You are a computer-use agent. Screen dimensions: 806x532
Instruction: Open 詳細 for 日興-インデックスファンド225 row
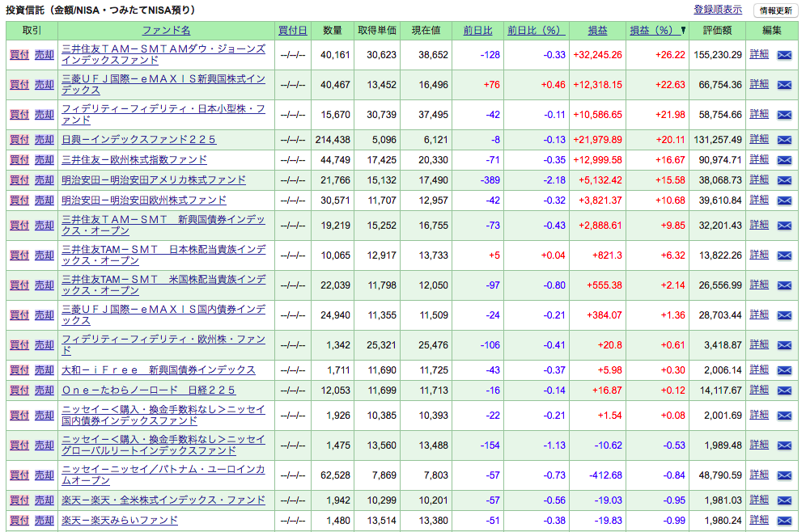tap(759, 139)
